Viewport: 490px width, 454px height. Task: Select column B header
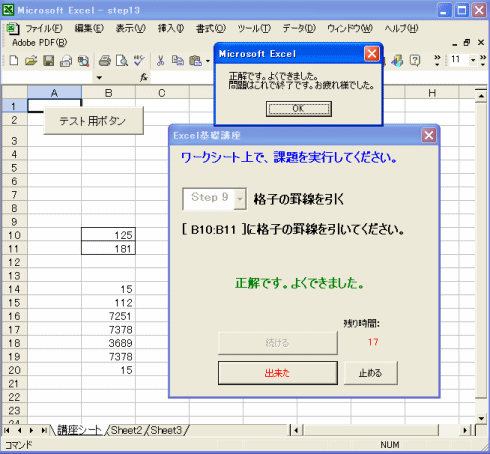pyautogui.click(x=108, y=92)
